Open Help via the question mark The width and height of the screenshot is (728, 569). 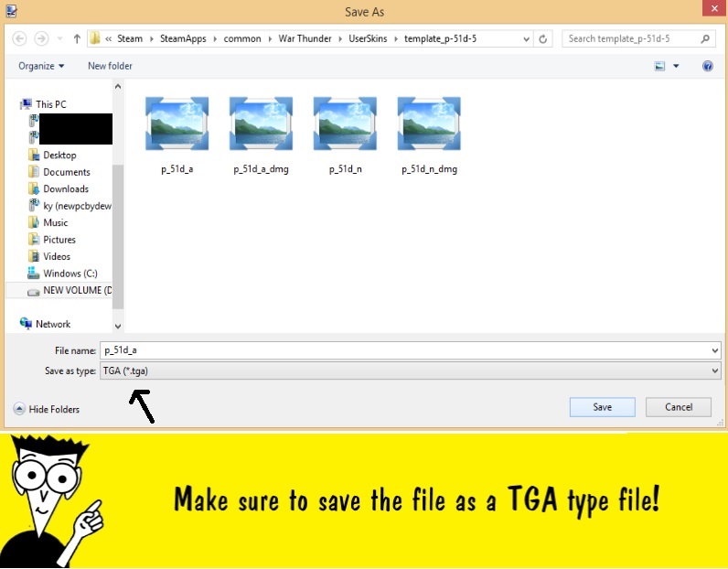[708, 66]
